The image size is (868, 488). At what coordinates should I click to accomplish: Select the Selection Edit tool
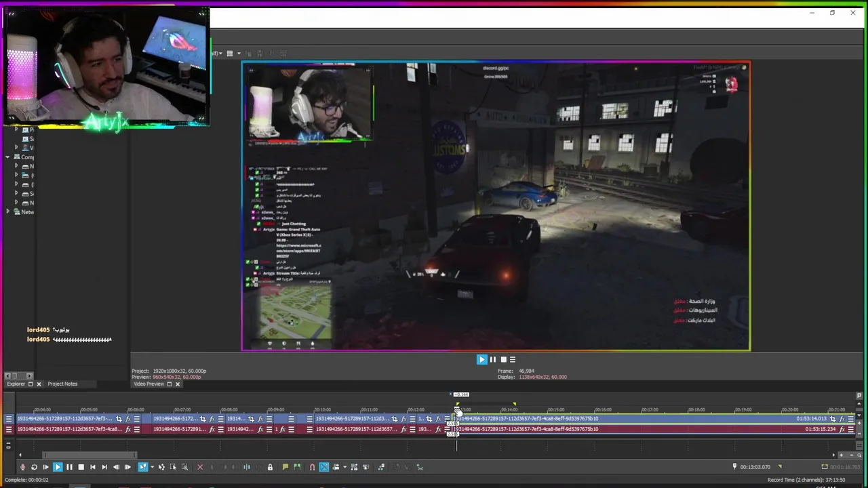tap(173, 467)
